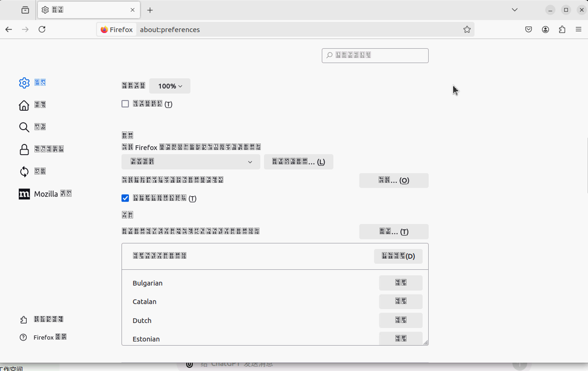The width and height of the screenshot is (588, 371).
Task: Bookmark this page with star icon
Action: click(467, 30)
